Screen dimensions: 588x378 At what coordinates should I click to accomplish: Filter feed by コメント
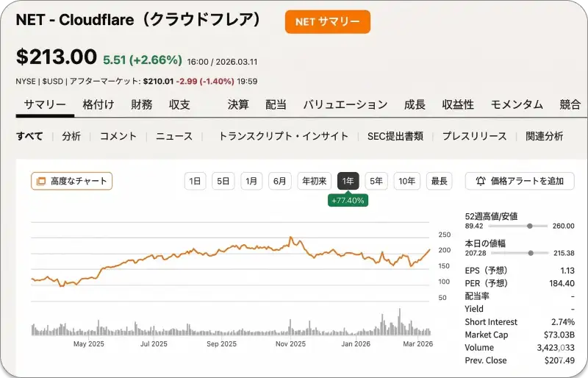(118, 136)
